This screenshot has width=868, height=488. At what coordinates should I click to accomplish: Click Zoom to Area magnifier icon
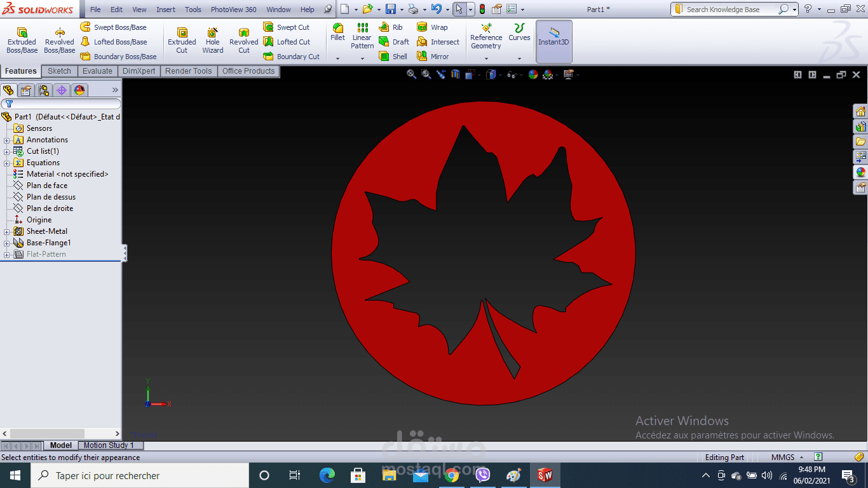(x=426, y=74)
